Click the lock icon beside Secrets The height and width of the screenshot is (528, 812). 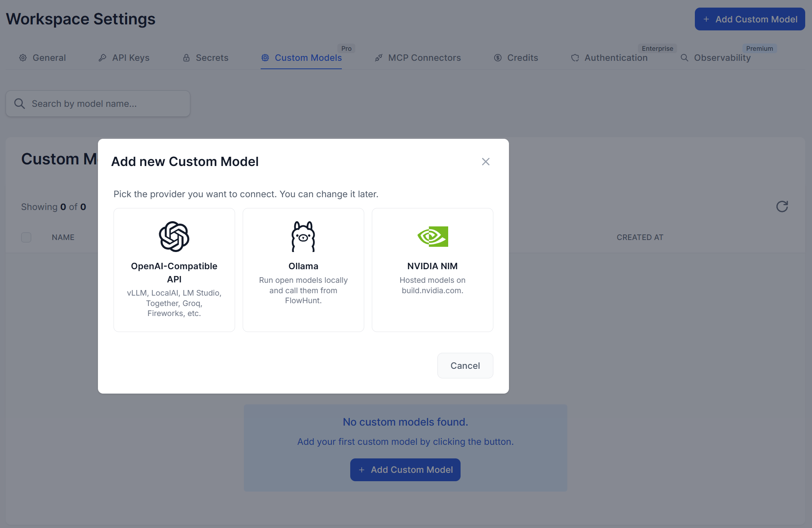186,58
